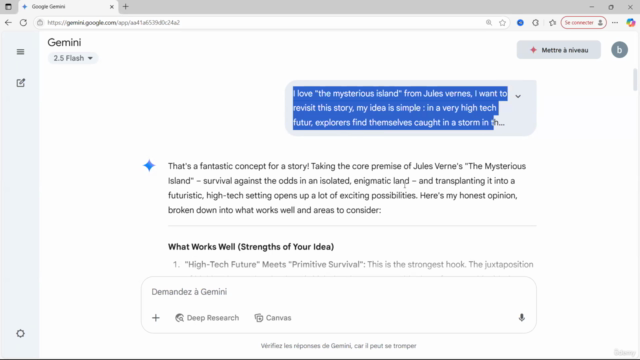Go back using the browser back arrow
The image size is (640, 360).
[8, 22]
